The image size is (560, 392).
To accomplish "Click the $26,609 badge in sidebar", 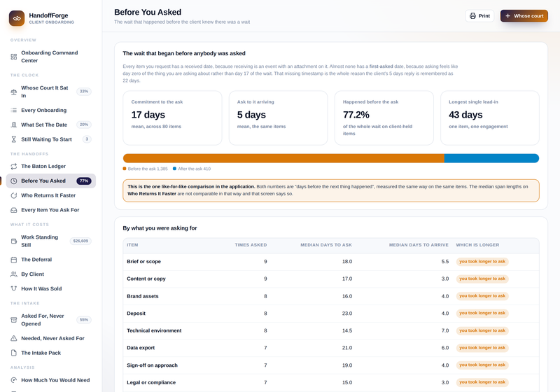I will pos(80,241).
